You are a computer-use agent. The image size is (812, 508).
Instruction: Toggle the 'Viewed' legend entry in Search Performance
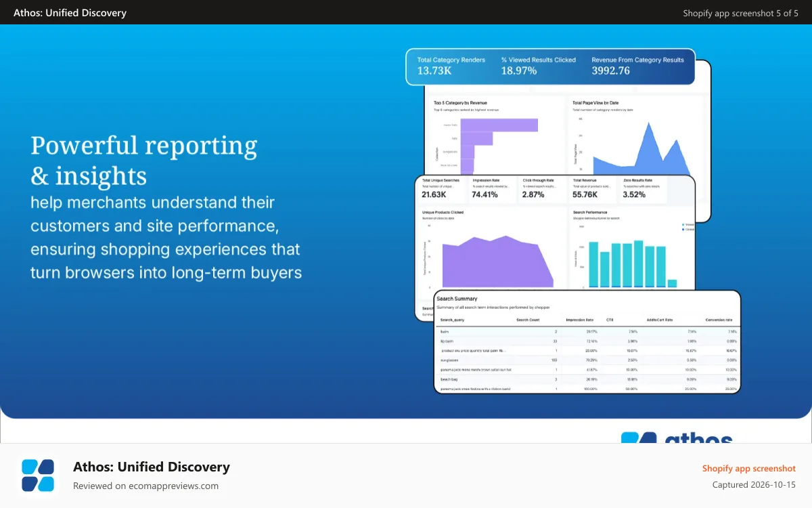click(687, 224)
